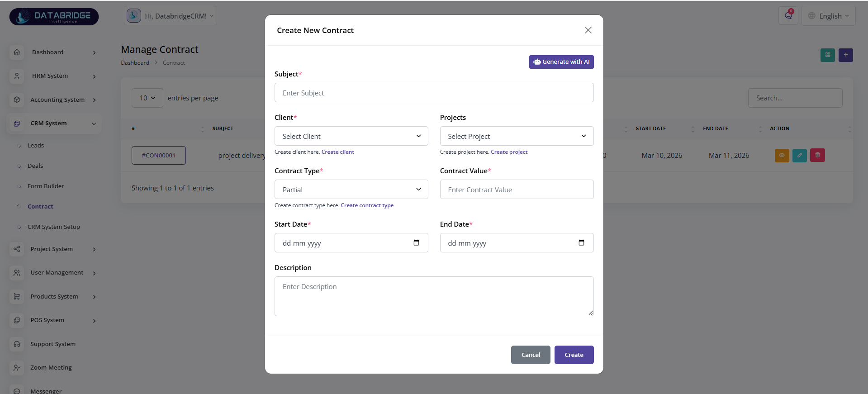
Task: Open the English language dropdown
Action: [829, 16]
